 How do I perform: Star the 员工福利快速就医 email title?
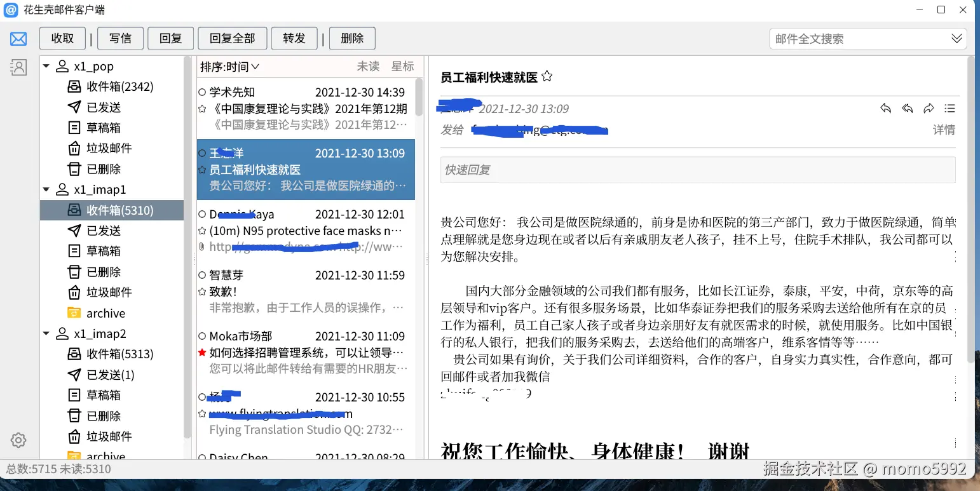click(x=547, y=76)
